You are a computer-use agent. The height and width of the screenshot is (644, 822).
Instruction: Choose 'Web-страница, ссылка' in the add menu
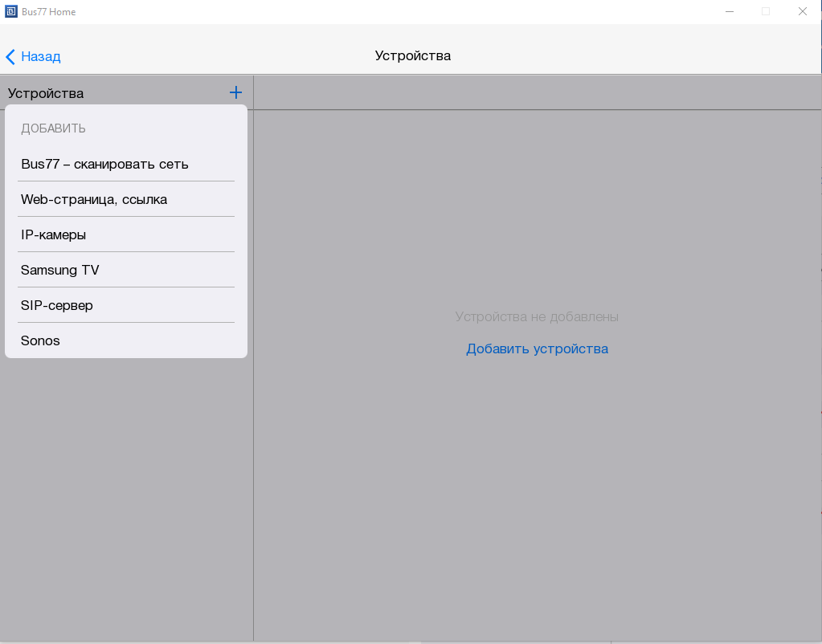(94, 199)
